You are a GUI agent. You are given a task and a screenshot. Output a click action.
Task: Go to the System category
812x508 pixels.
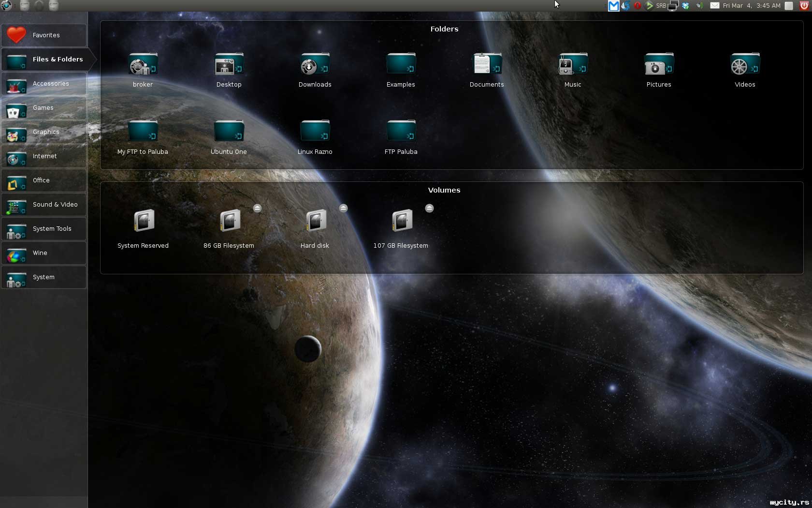(x=44, y=277)
